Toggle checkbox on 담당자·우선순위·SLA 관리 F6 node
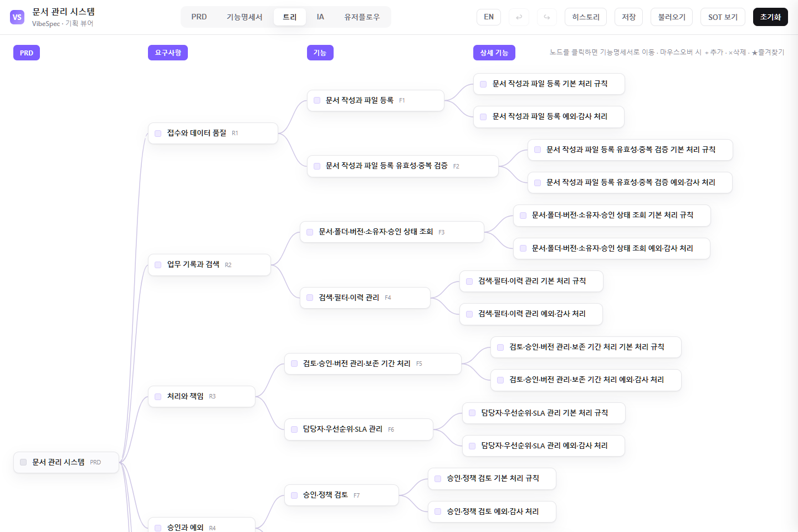This screenshot has width=798, height=532. (x=294, y=429)
